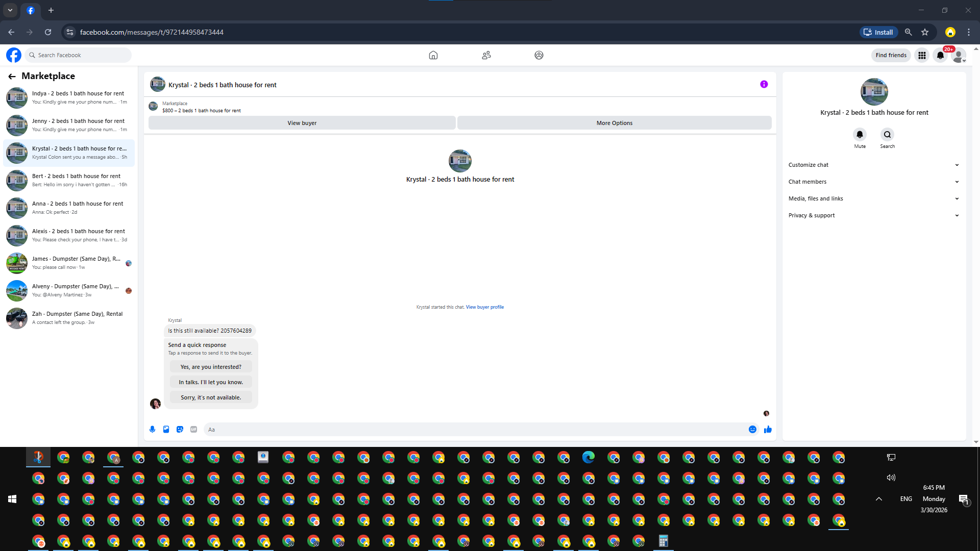This screenshot has height=551, width=980.
Task: Click the attach photo icon in composer
Action: click(166, 430)
